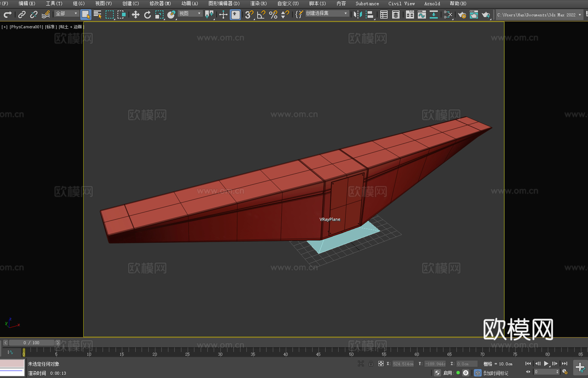588x378 pixels.
Task: Open Civil View menu
Action: pyautogui.click(x=402, y=3)
